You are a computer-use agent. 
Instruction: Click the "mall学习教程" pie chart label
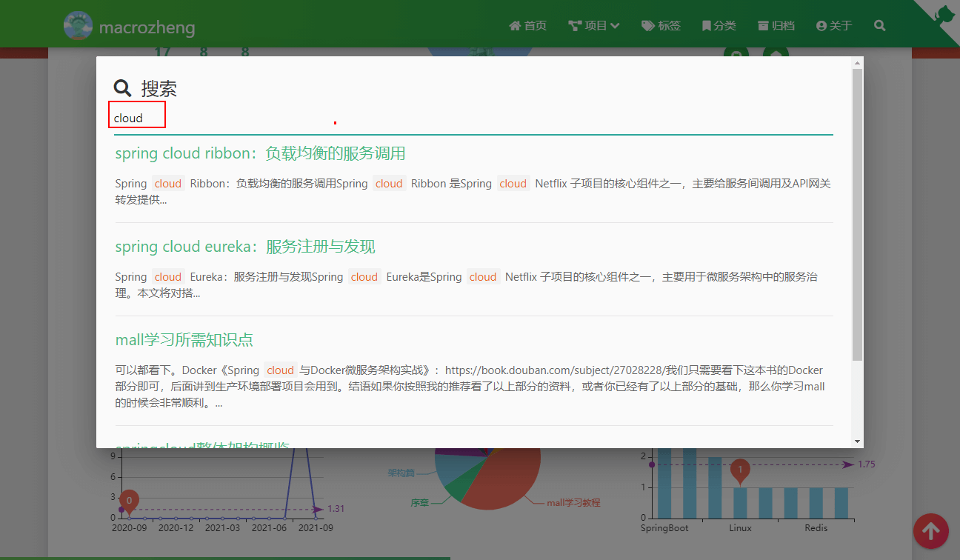573,503
